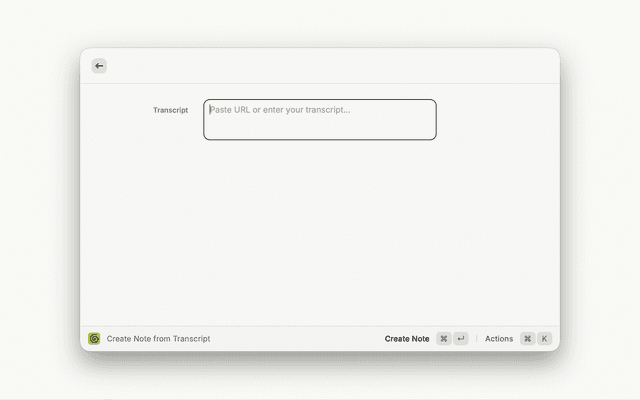Click the blank header bar beside back arrow
The height and width of the screenshot is (400, 640).
[320, 66]
